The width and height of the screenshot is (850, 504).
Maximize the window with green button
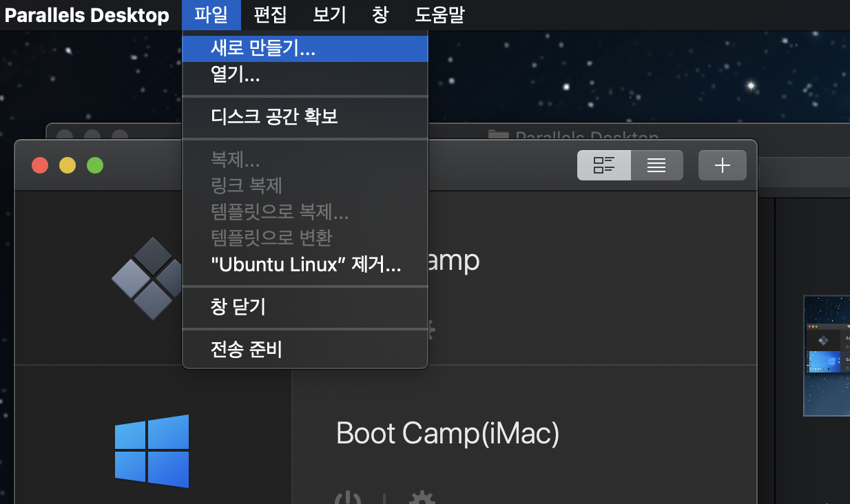pyautogui.click(x=95, y=165)
